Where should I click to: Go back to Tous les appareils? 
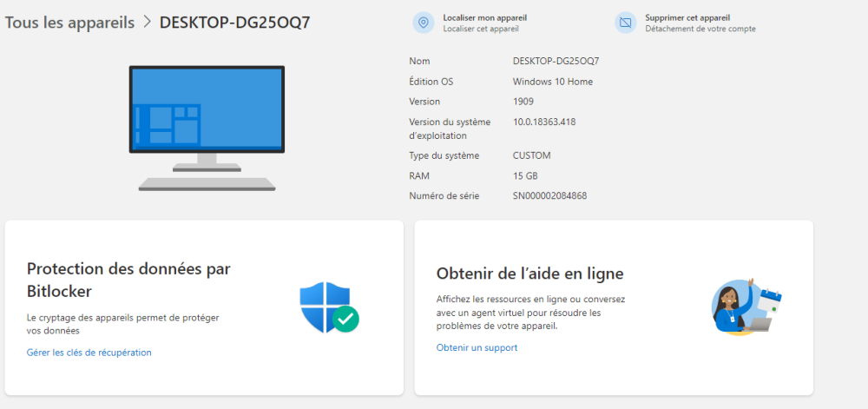pyautogui.click(x=69, y=23)
